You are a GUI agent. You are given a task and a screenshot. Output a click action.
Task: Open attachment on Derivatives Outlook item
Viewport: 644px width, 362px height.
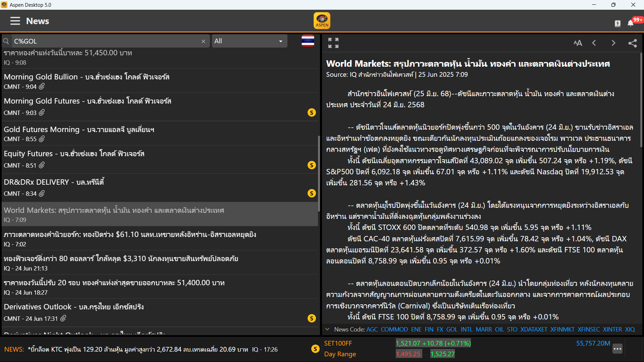pyautogui.click(x=63, y=318)
